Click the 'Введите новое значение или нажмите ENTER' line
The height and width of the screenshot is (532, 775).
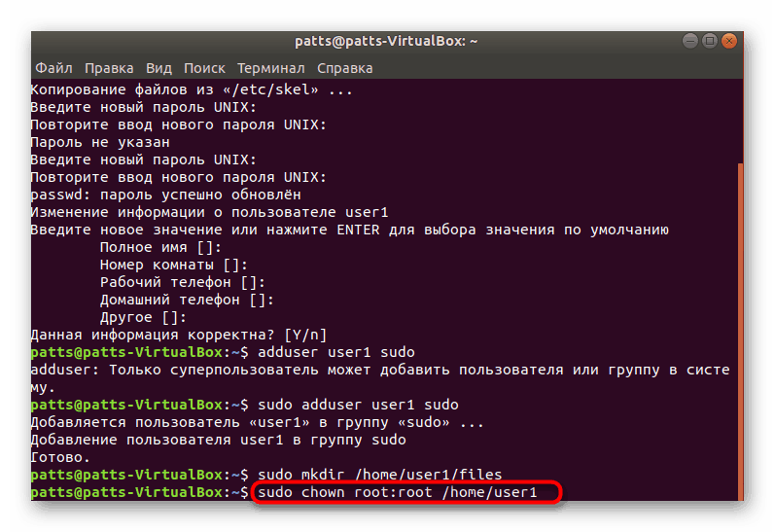click(x=349, y=230)
